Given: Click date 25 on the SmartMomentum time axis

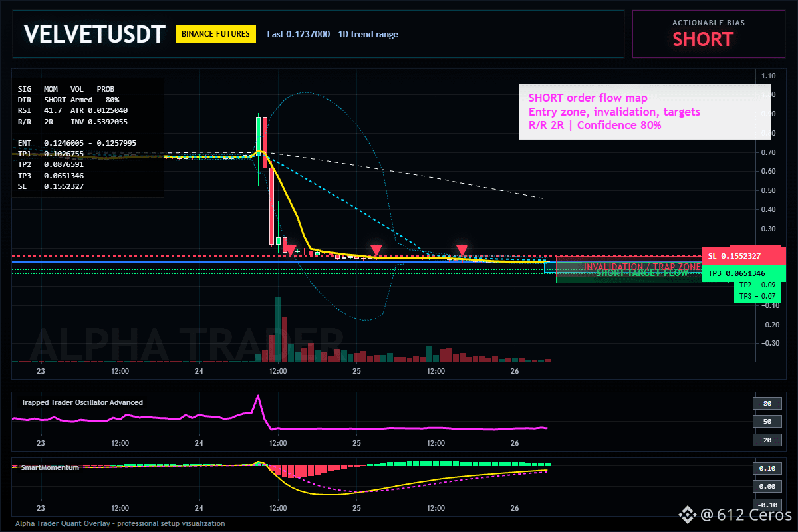Looking at the screenshot, I should tap(356, 507).
